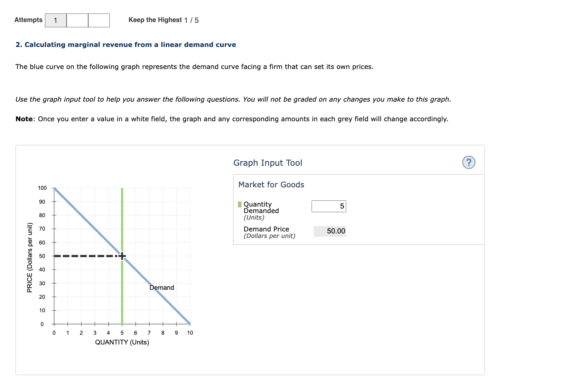Click the 'Demand' label on the graph
This screenshot has height=391, width=588.
pyautogui.click(x=162, y=287)
